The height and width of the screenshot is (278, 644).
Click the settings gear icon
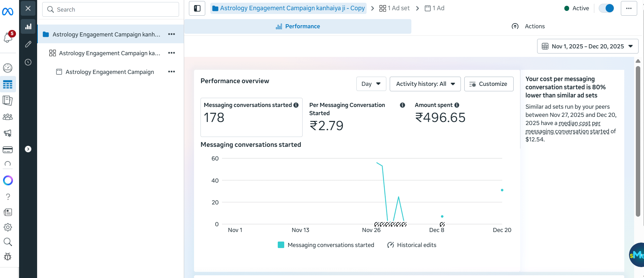pos(7,227)
